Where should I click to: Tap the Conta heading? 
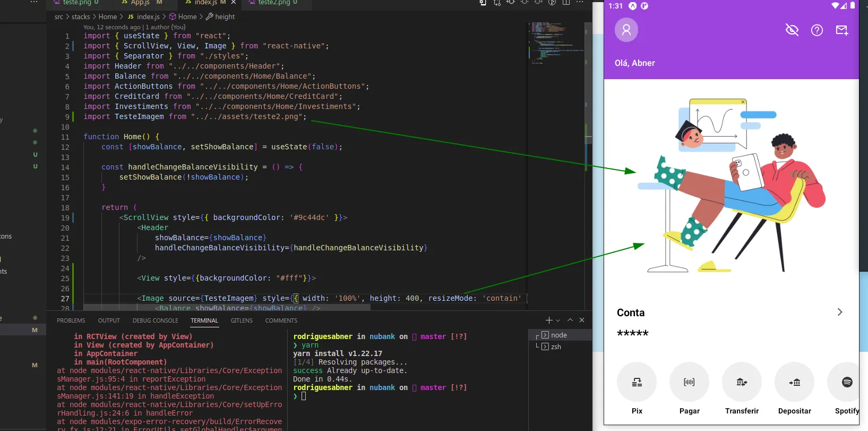(x=631, y=313)
